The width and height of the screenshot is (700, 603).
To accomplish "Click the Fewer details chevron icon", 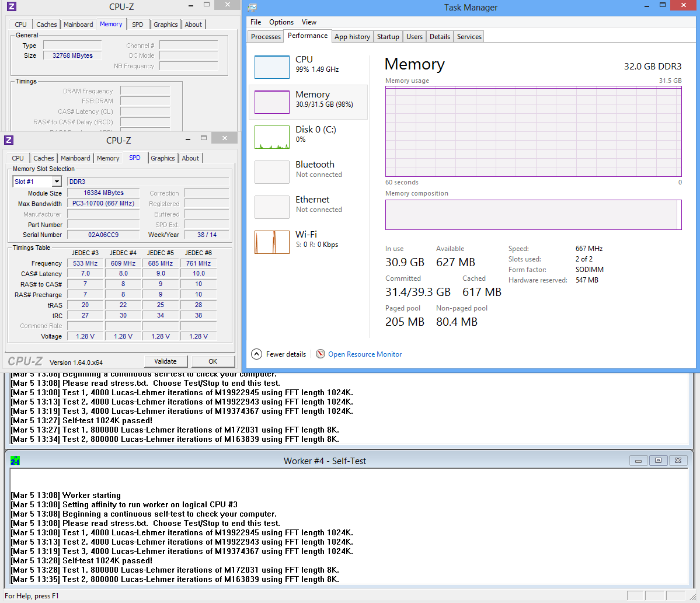I will tap(256, 354).
